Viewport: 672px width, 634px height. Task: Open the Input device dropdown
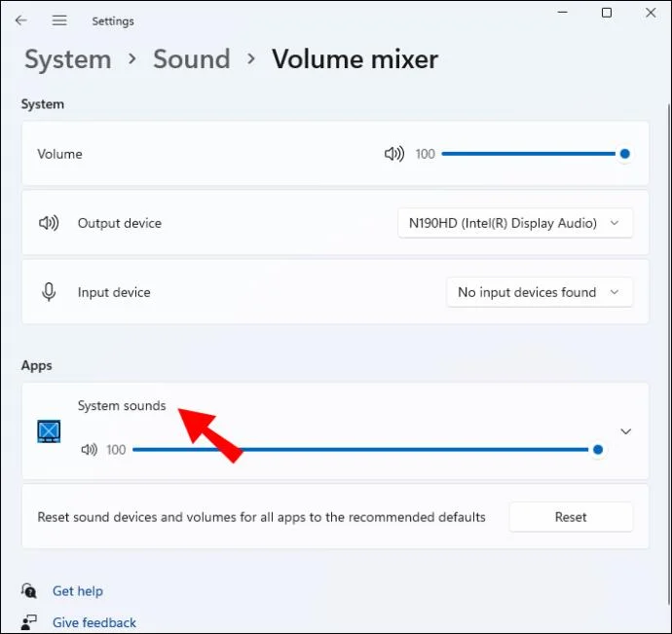point(540,292)
